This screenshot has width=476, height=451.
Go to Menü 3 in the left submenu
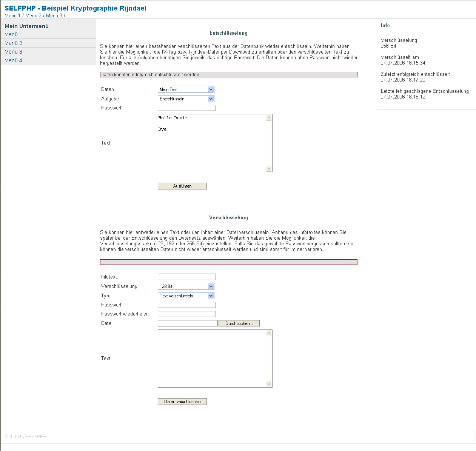[x=13, y=52]
